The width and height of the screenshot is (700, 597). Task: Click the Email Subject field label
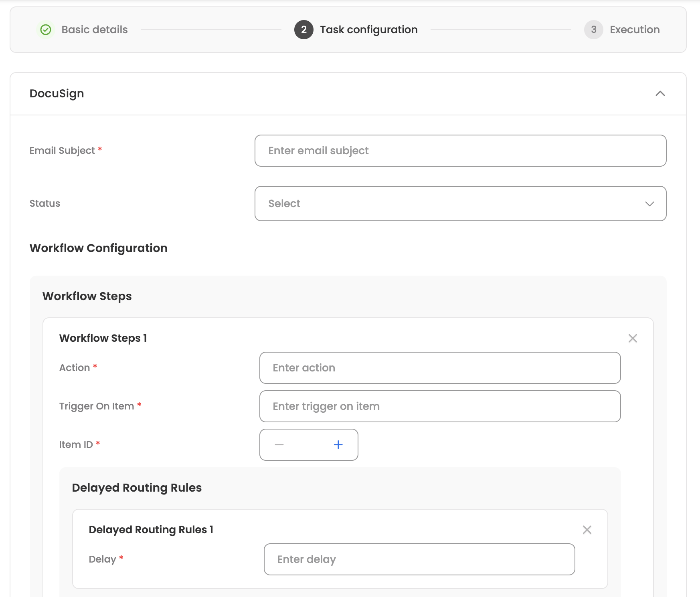(62, 151)
